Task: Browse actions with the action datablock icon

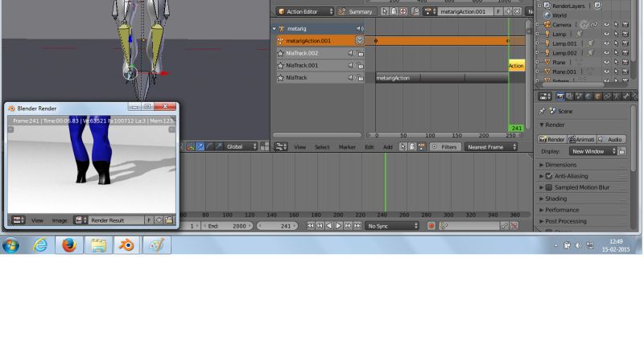Action: click(431, 11)
